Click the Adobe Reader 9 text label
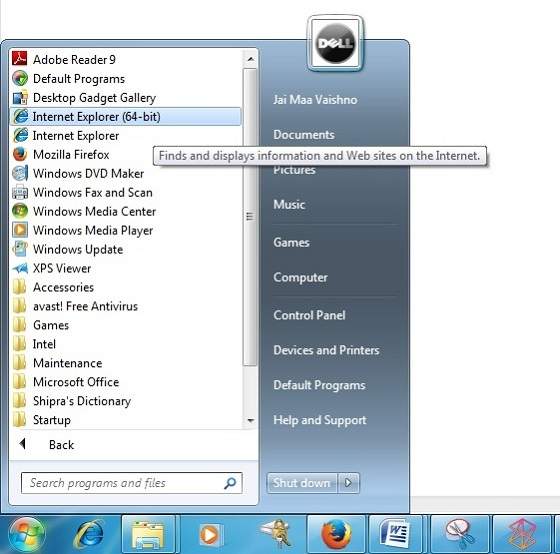Image resolution: width=560 pixels, height=554 pixels. click(x=74, y=60)
